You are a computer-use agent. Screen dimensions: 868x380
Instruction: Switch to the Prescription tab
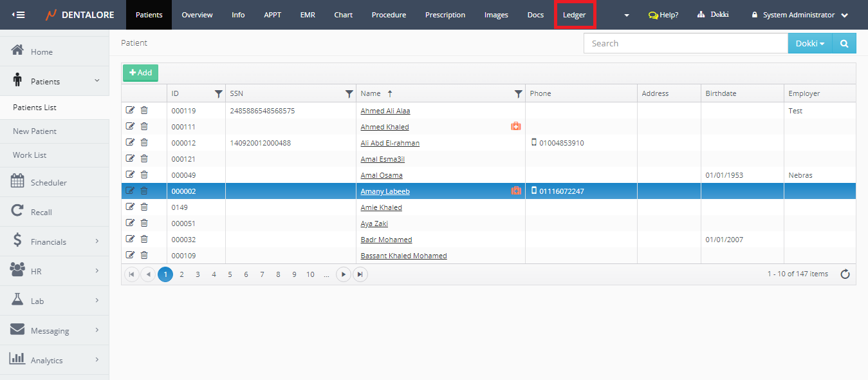[445, 15]
